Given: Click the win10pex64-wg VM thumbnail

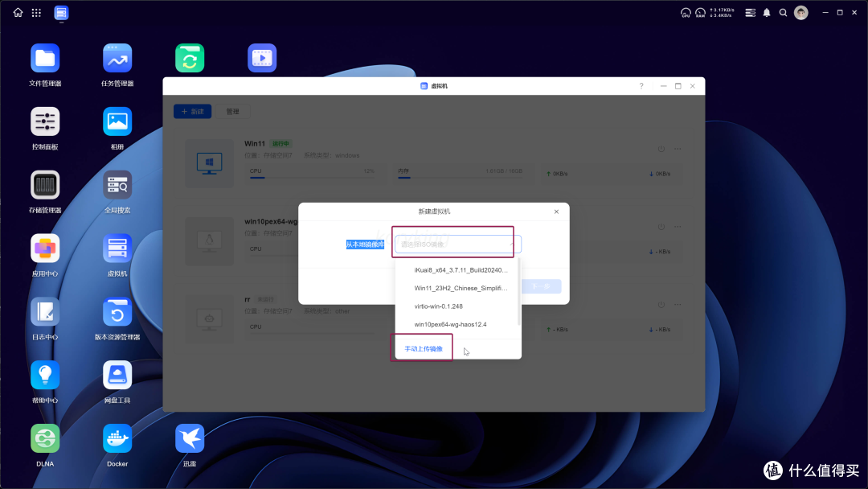Looking at the screenshot, I should click(209, 241).
